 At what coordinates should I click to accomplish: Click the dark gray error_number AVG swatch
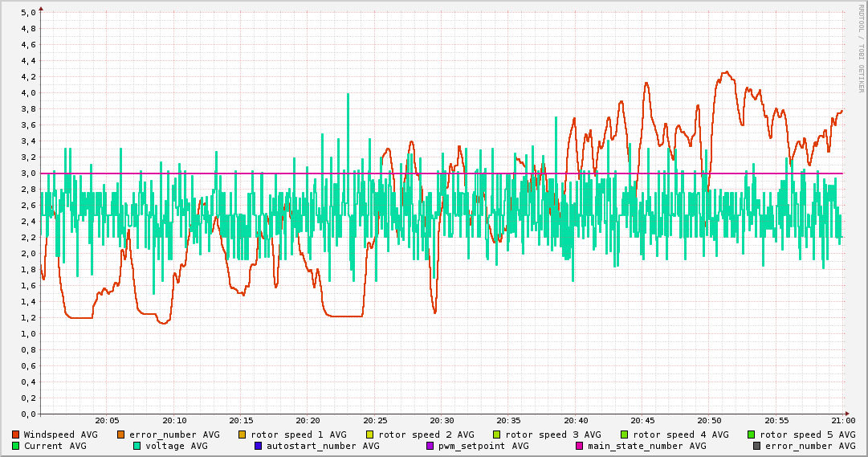click(x=756, y=446)
